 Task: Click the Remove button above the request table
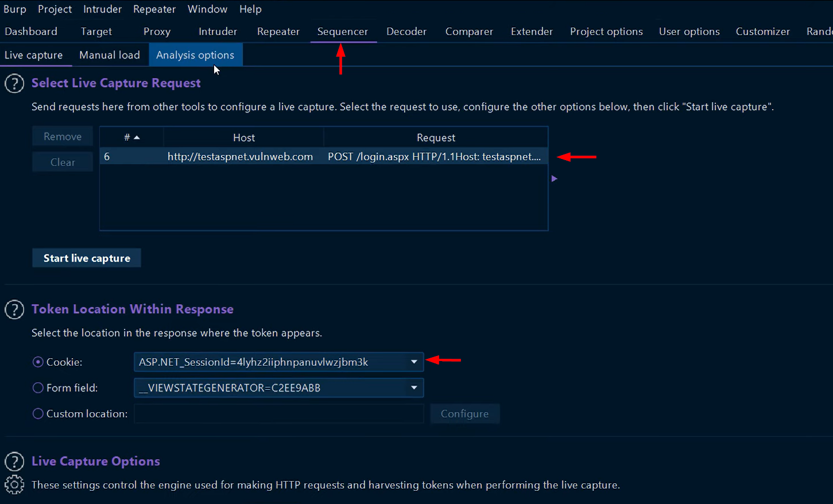pos(62,136)
